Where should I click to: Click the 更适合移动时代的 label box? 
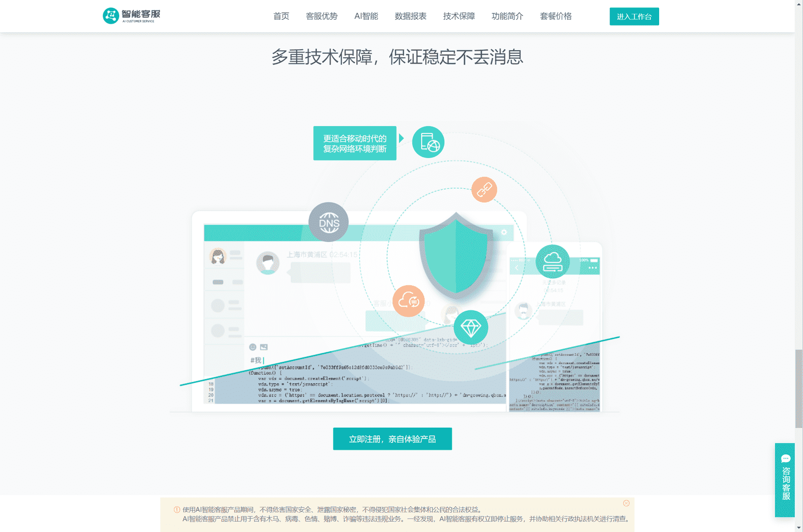(355, 143)
